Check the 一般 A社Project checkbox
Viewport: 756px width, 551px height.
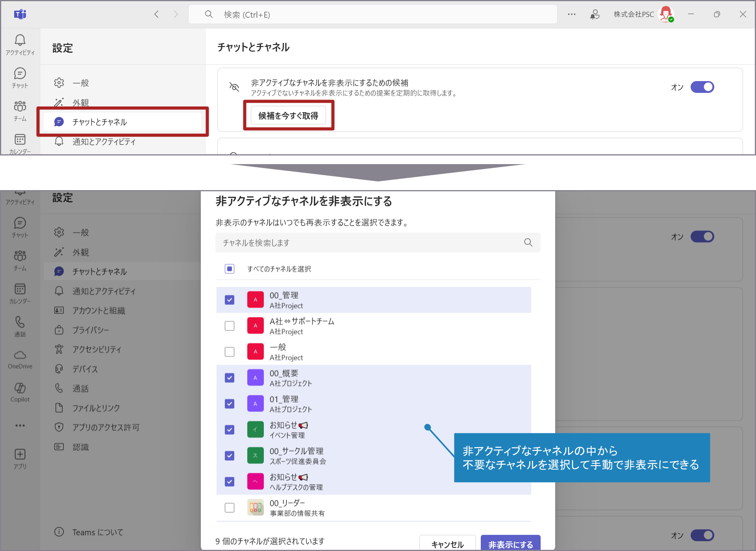[230, 352]
